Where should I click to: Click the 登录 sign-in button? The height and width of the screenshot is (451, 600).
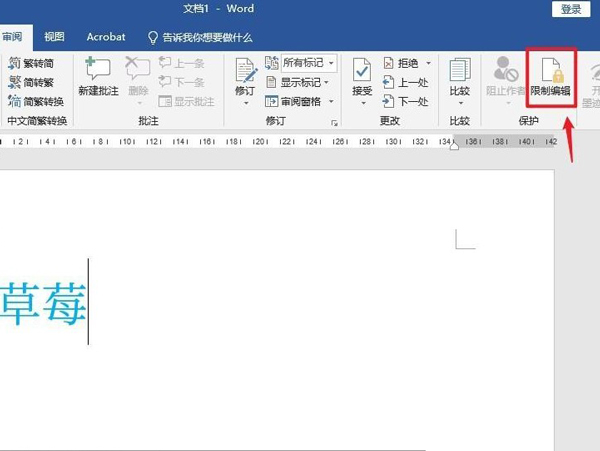[x=571, y=9]
